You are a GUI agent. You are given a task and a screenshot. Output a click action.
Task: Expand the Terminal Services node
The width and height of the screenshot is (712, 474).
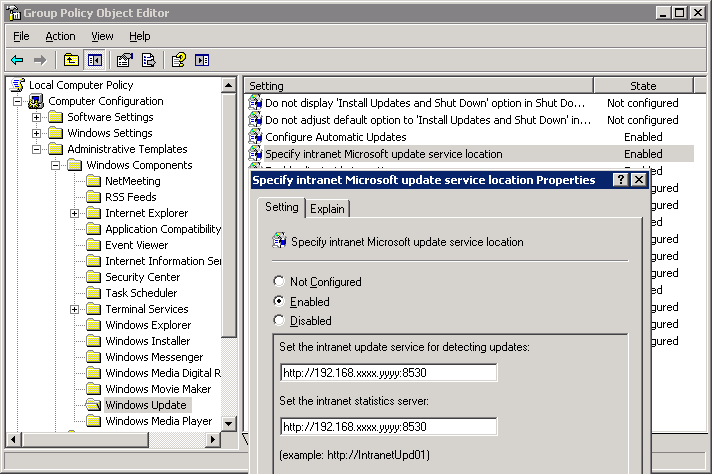(x=74, y=309)
